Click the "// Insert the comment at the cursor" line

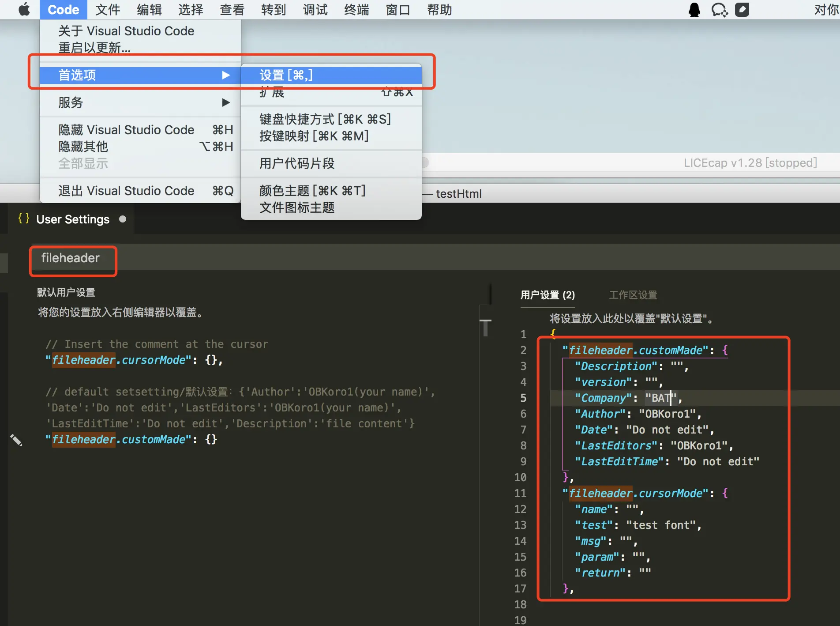coord(157,344)
